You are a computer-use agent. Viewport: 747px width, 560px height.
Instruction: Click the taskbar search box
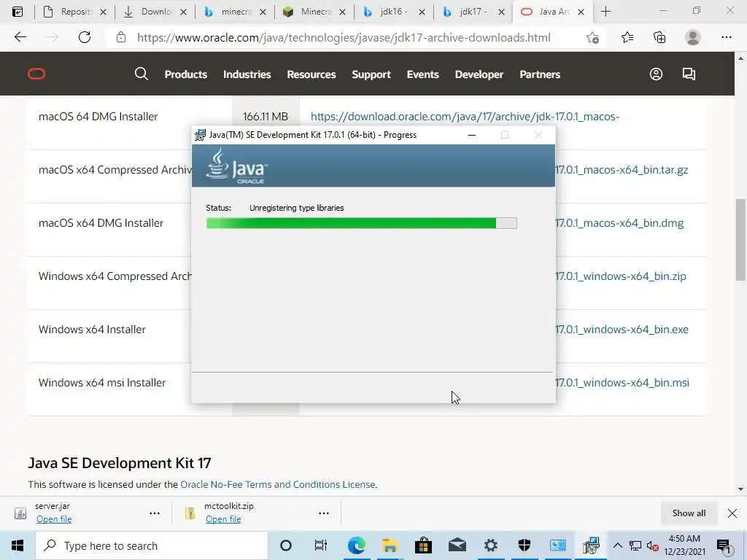click(152, 545)
